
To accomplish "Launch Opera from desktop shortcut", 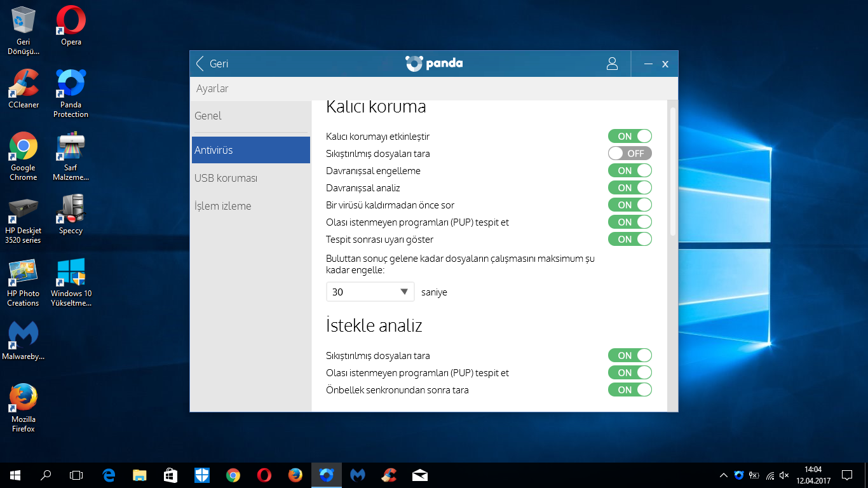I will [71, 26].
